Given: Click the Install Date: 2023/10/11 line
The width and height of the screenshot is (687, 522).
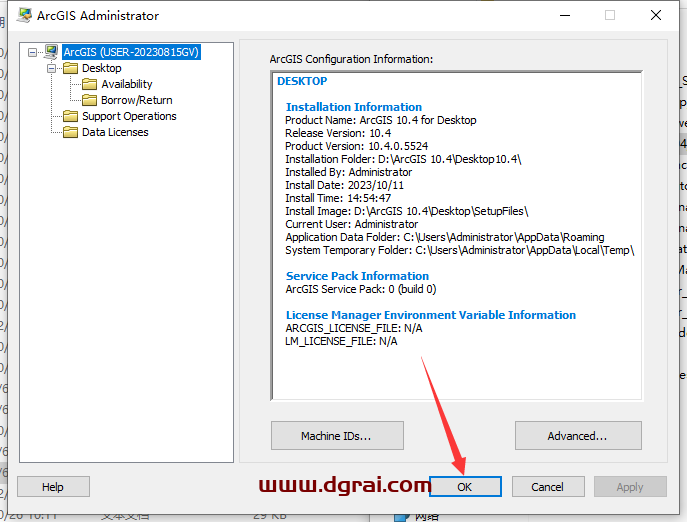Looking at the screenshot, I should point(344,185).
